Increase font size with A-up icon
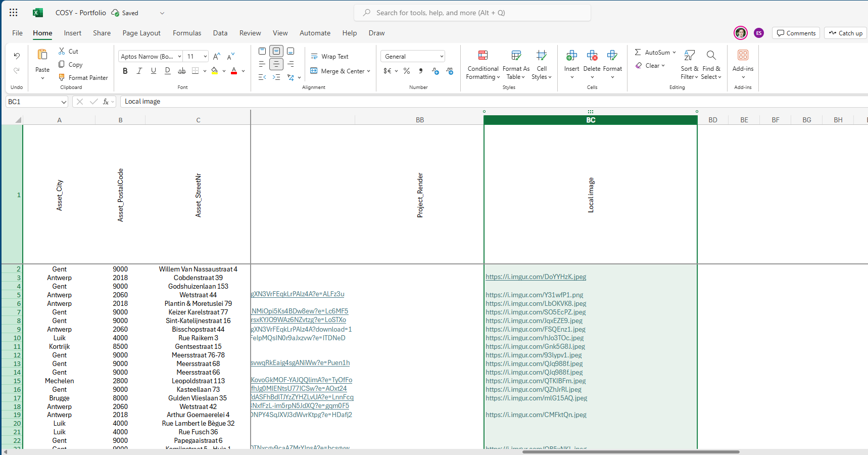 click(217, 56)
